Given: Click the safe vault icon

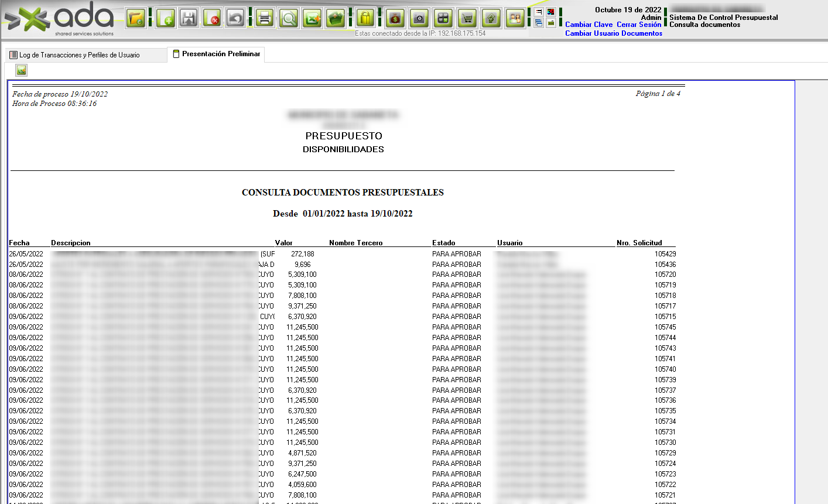Looking at the screenshot, I should [x=419, y=19].
